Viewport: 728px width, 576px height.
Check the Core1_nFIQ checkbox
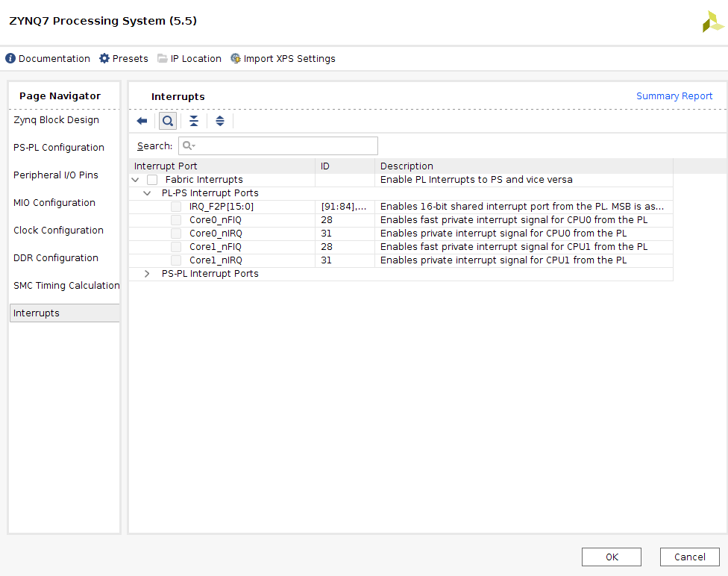pos(176,247)
